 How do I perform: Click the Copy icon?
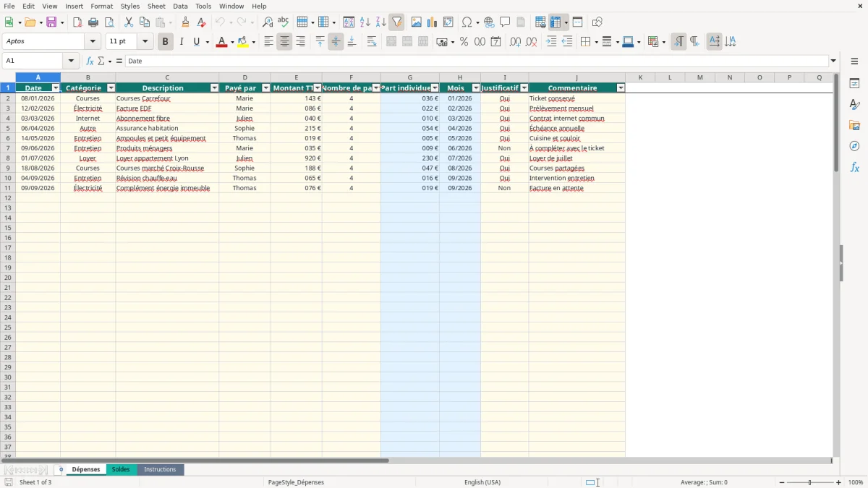[x=145, y=22]
